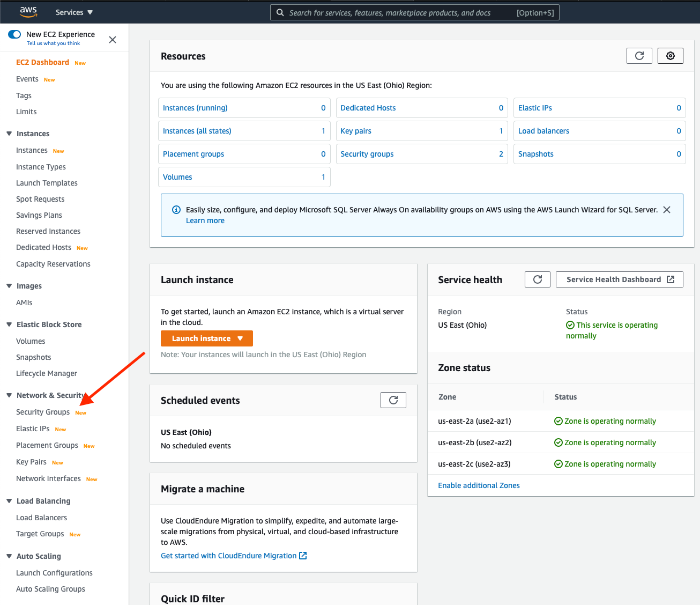Click green check icon for us-east-2a
Viewport: 700px width, 605px height.
click(x=558, y=421)
